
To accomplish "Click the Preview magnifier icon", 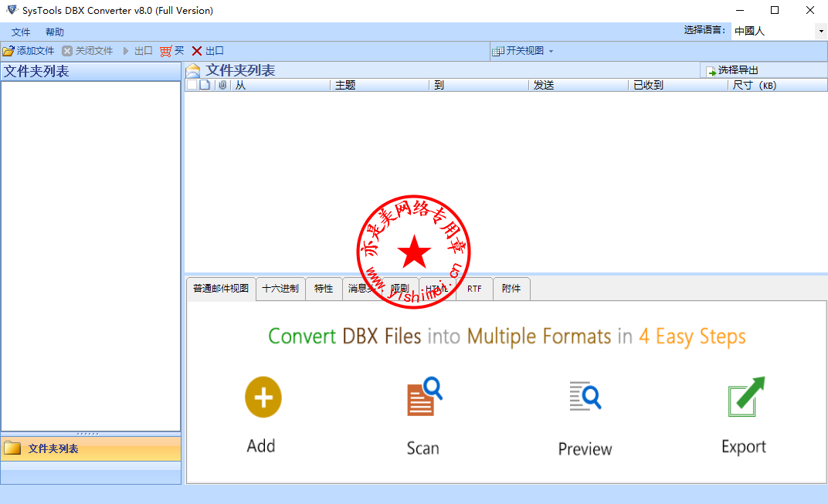I will pyautogui.click(x=585, y=397).
